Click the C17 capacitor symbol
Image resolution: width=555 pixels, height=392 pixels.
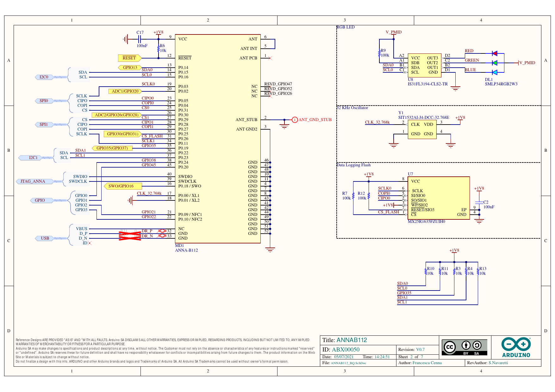tap(139, 39)
